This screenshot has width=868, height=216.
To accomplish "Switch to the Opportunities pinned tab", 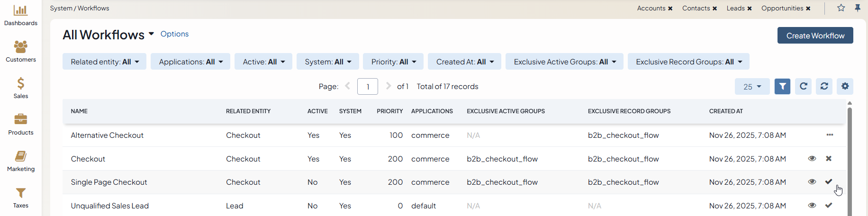I will pyautogui.click(x=782, y=9).
